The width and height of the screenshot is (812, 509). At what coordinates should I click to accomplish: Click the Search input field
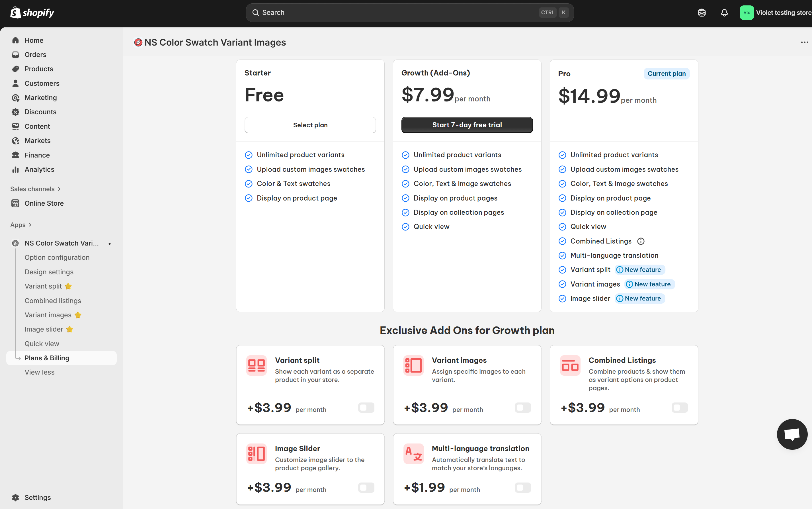click(x=397, y=13)
